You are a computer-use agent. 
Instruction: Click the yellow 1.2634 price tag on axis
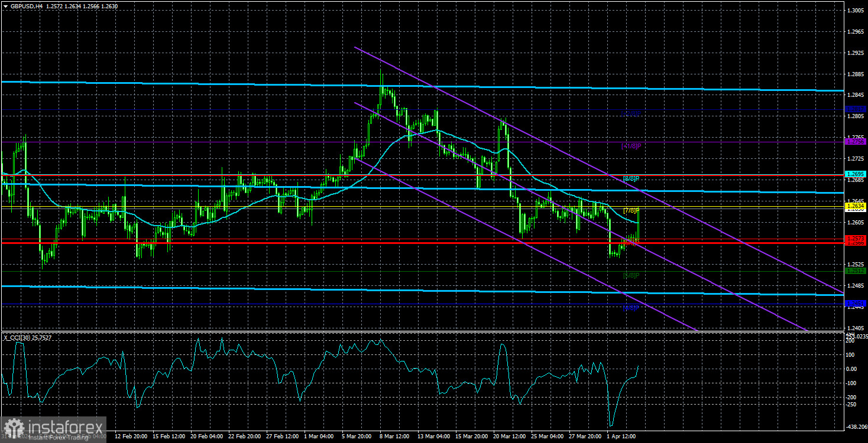[x=856, y=206]
